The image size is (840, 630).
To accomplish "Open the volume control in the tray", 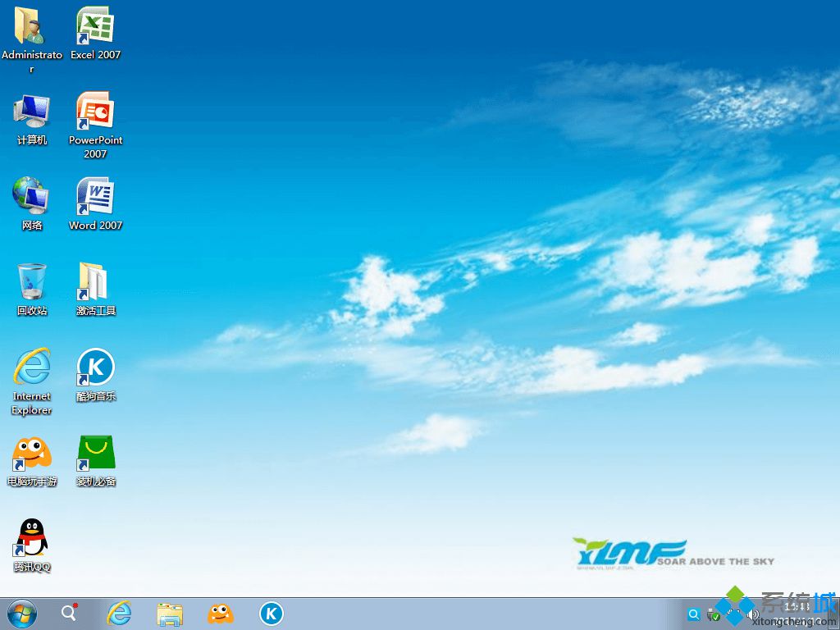I will click(752, 614).
